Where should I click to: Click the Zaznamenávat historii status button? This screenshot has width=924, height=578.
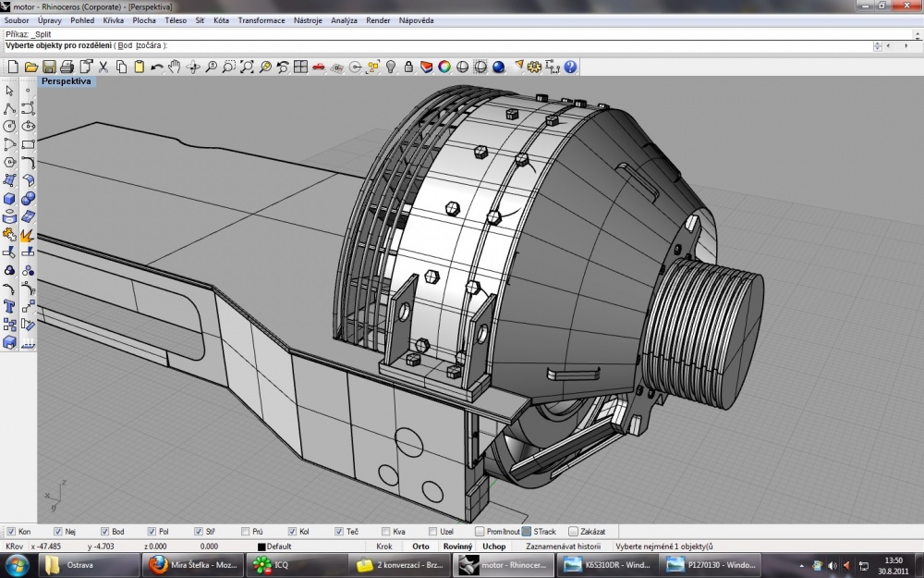click(563, 547)
